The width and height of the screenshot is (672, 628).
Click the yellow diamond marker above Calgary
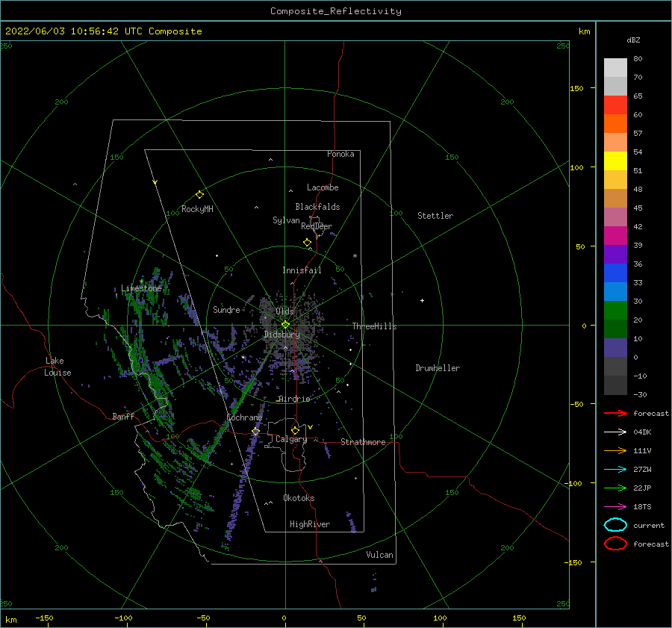click(x=295, y=430)
